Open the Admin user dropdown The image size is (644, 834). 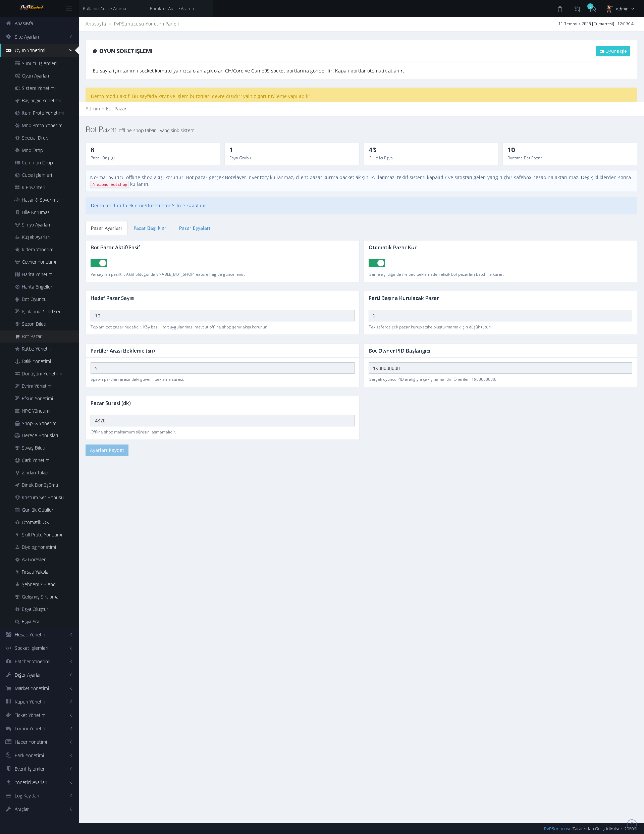point(620,9)
